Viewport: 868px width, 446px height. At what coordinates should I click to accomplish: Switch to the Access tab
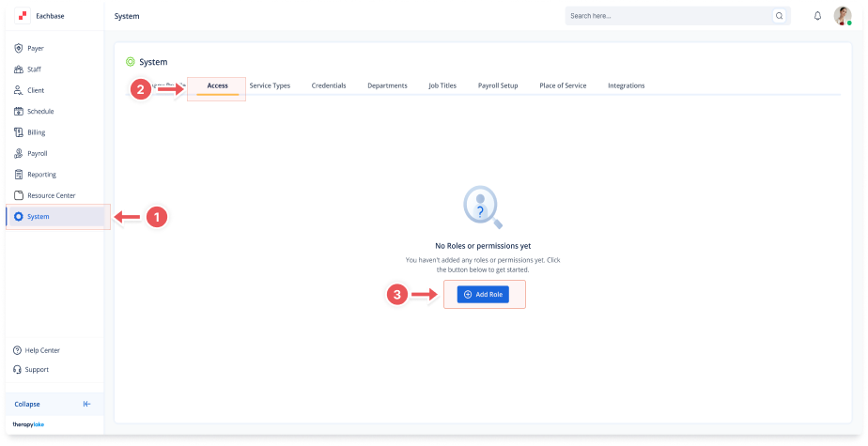tap(218, 85)
